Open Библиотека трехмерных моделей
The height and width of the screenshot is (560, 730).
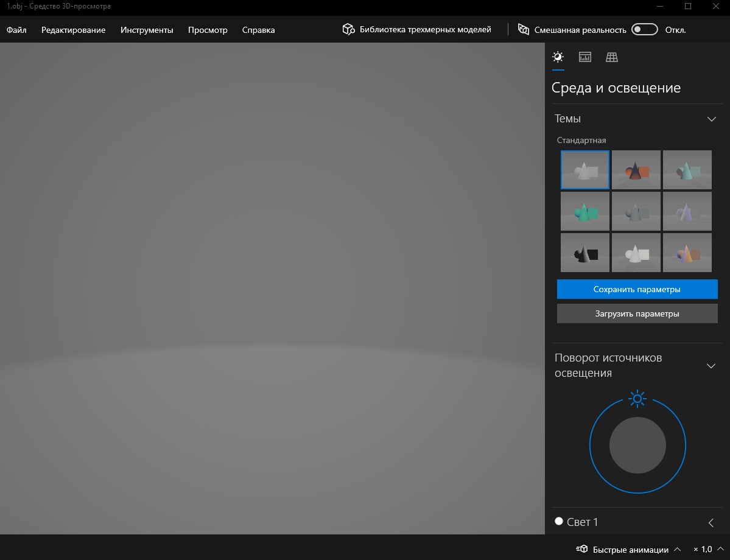[425, 29]
